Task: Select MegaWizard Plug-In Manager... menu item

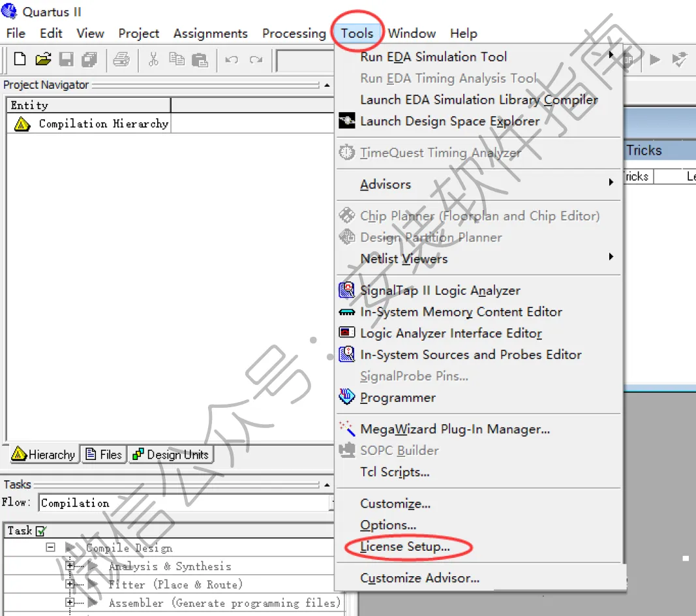Action: 455,429
